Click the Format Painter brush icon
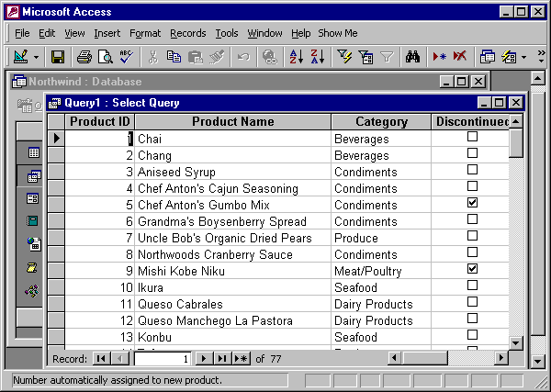The height and width of the screenshot is (392, 551). [x=217, y=57]
